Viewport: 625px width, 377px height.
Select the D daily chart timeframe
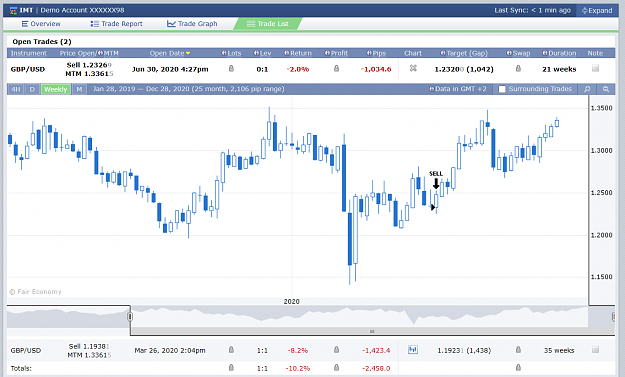(x=32, y=89)
